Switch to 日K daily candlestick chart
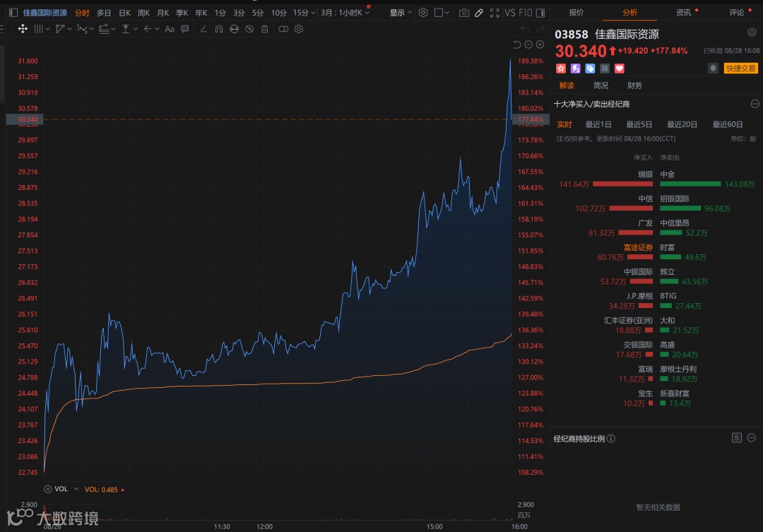 (x=124, y=13)
